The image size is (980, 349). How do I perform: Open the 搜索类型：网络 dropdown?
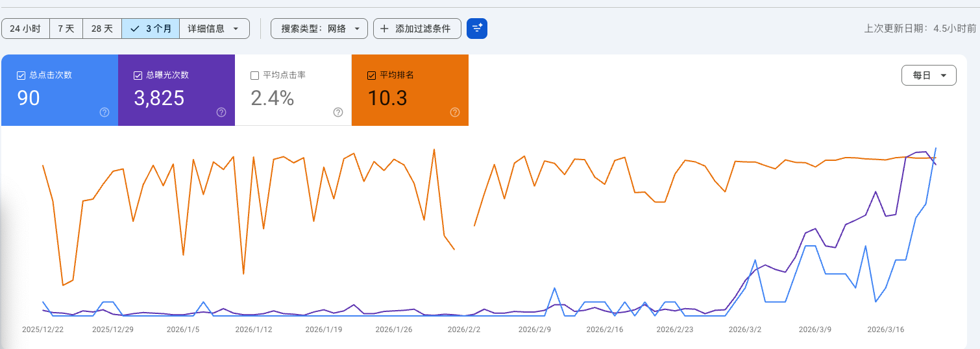coord(319,29)
